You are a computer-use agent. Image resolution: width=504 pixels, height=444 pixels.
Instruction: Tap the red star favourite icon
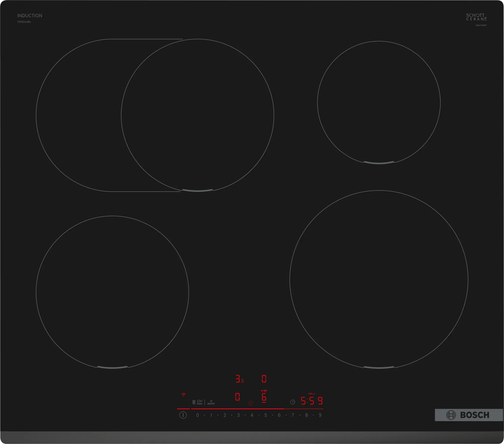pyautogui.click(x=250, y=403)
